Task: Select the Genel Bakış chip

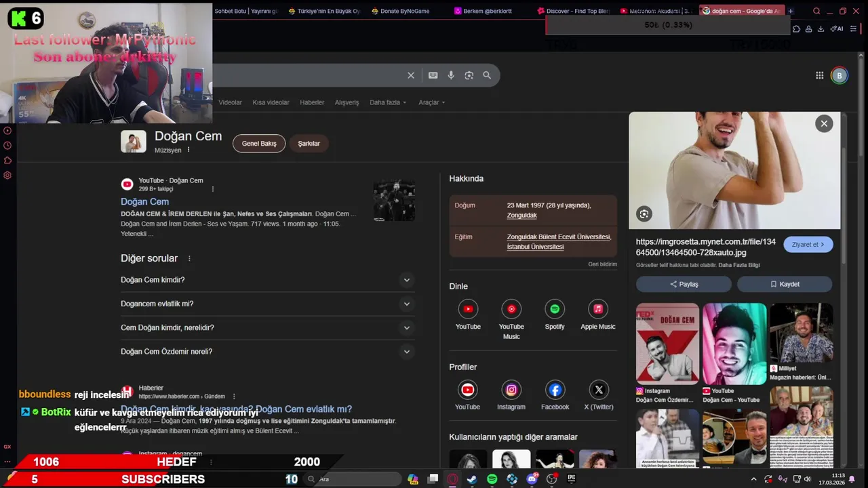Action: pos(259,144)
